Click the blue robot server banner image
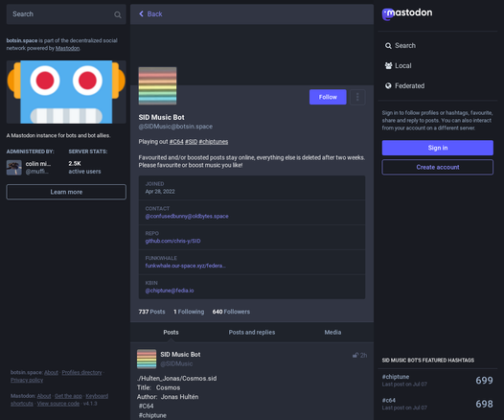 click(x=66, y=92)
